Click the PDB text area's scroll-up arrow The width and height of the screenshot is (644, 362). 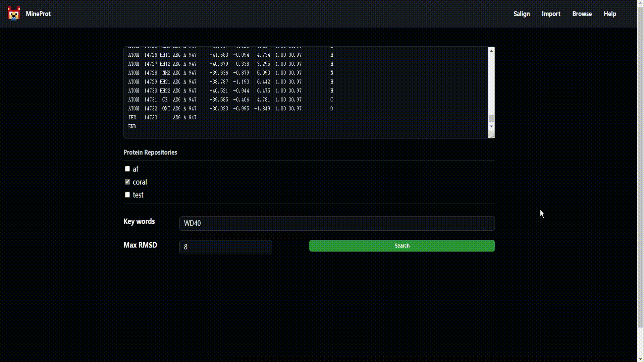[x=491, y=51]
